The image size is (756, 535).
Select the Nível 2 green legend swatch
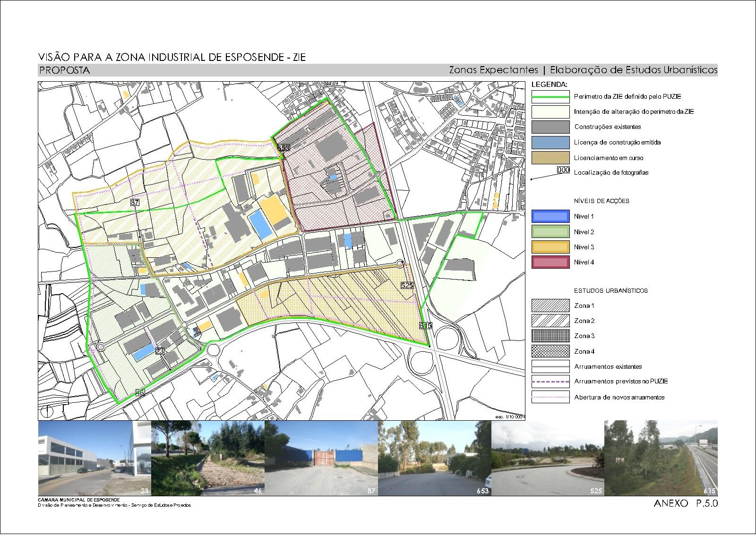[550, 231]
